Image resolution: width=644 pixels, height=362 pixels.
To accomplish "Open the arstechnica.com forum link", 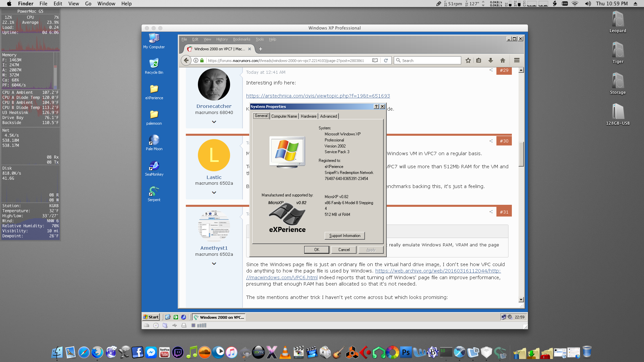I will [x=318, y=96].
